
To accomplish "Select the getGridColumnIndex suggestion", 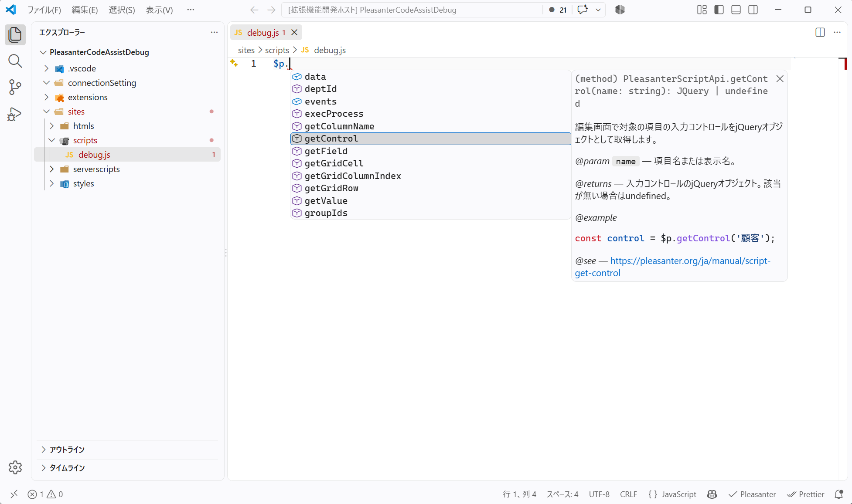I will (431, 176).
